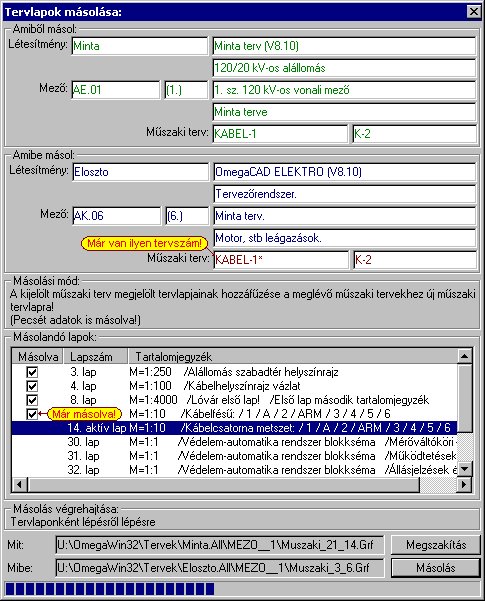The height and width of the screenshot is (601, 485).
Task: Select the 4. lap Kábelhelyszínrajz vázlat row
Action: 235,386
